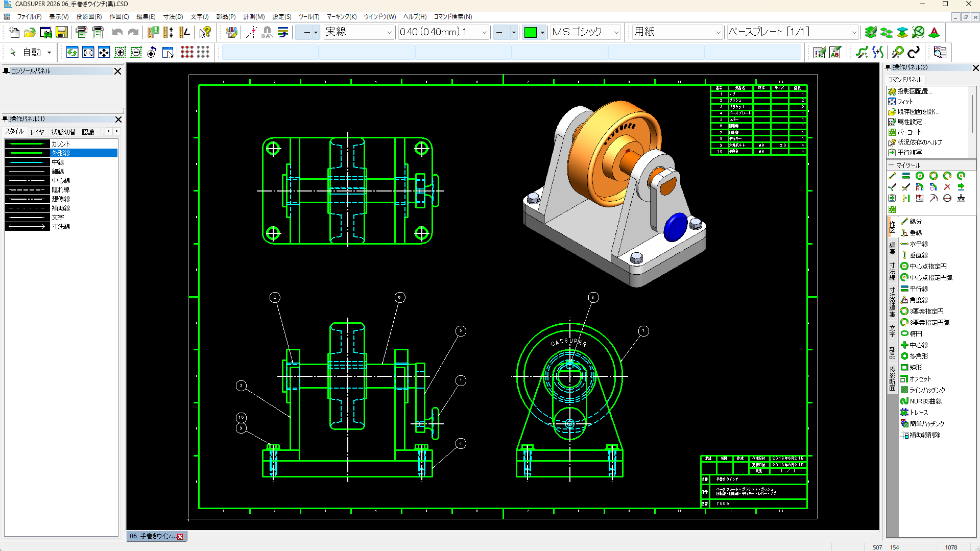Select the ラインハッチング tool

pyautogui.click(x=923, y=390)
